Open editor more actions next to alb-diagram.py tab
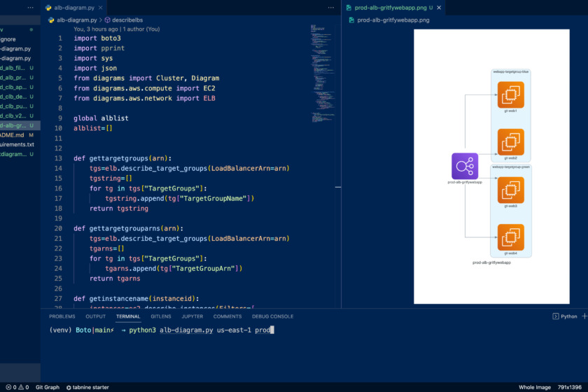This screenshot has height=392, width=588. pyautogui.click(x=330, y=7)
